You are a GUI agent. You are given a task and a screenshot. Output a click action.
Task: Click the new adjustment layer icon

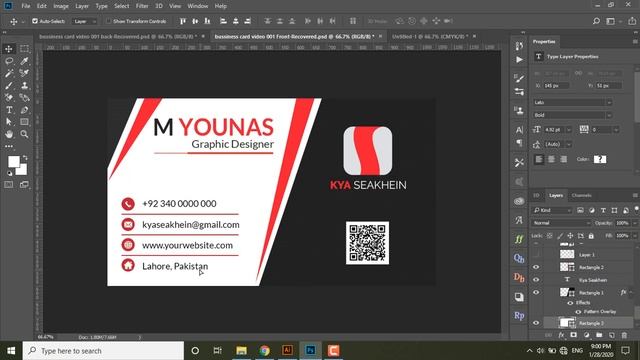(x=587, y=335)
